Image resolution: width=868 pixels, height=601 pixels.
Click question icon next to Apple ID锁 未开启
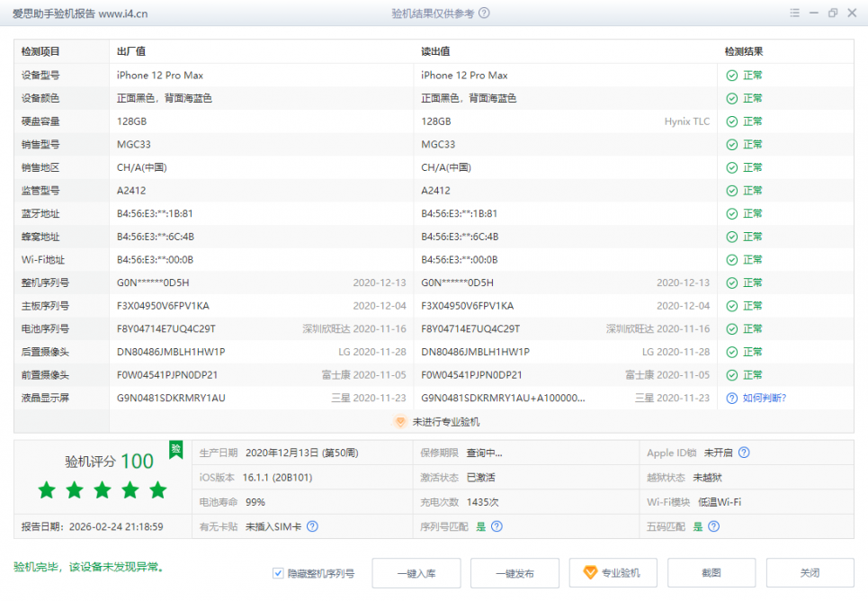click(x=744, y=453)
